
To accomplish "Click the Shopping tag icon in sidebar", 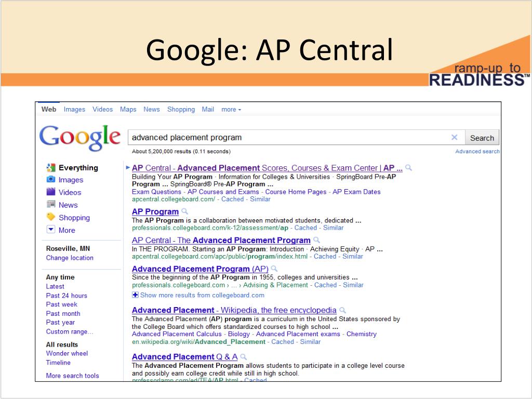I will (x=51, y=217).
